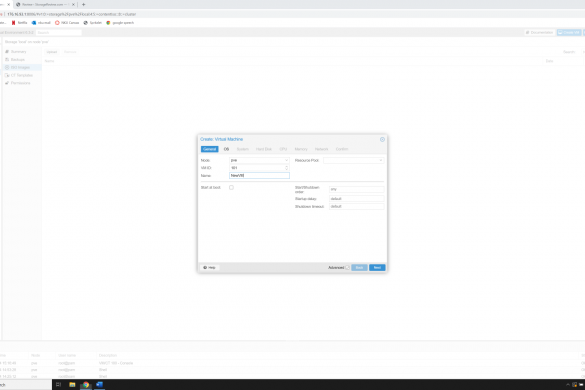Show hidden system tray icons
Screen dimensions: 585x390
(x=568, y=384)
